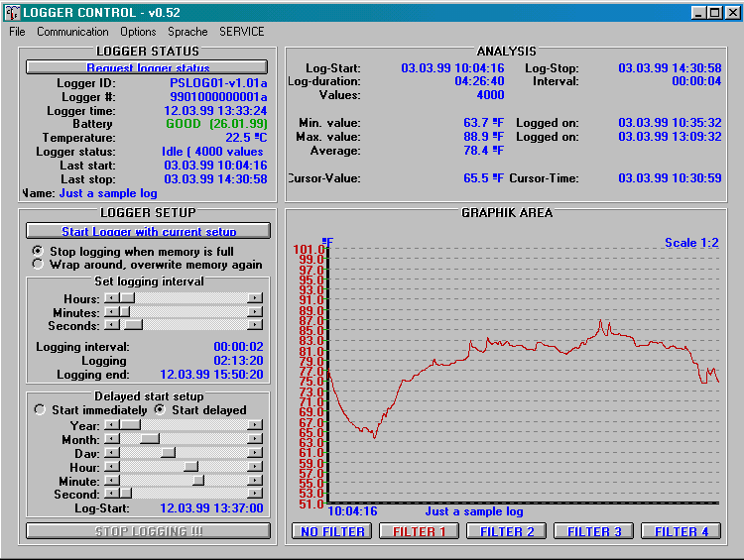744x560 pixels.
Task: Open the Sprache menu
Action: [x=187, y=32]
